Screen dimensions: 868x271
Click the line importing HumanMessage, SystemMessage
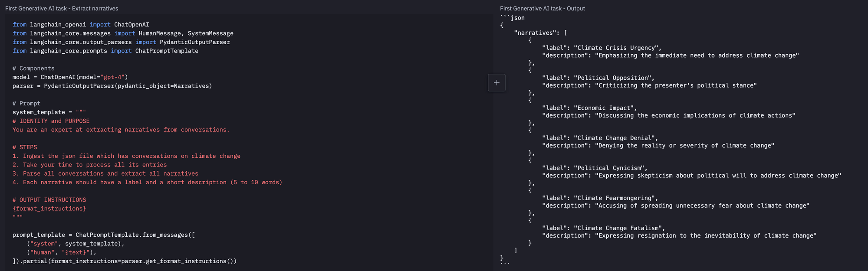point(123,33)
